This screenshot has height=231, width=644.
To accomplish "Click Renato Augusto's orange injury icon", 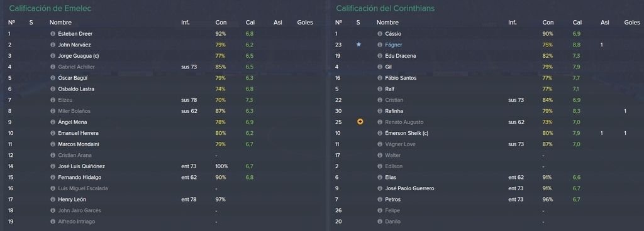I will click(360, 122).
